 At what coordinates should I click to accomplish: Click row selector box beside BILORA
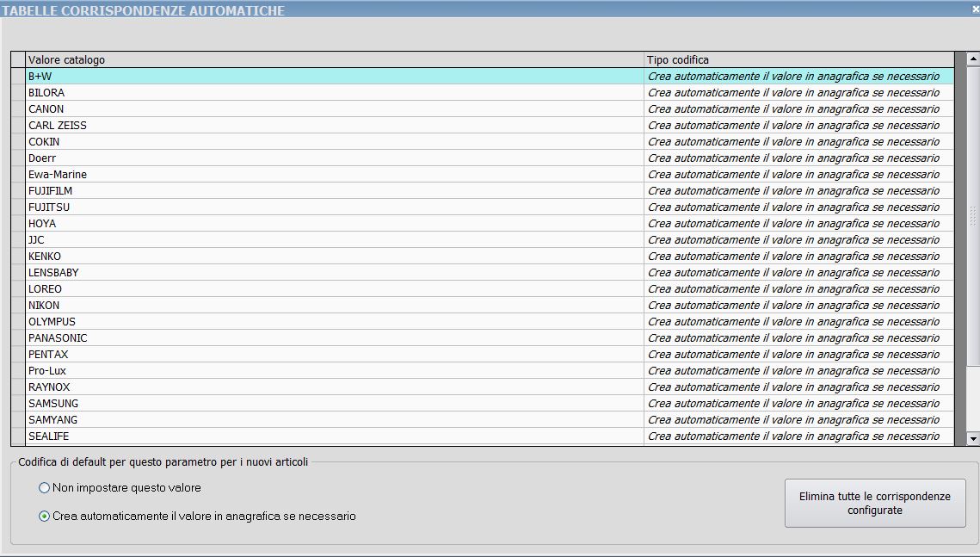[18, 92]
